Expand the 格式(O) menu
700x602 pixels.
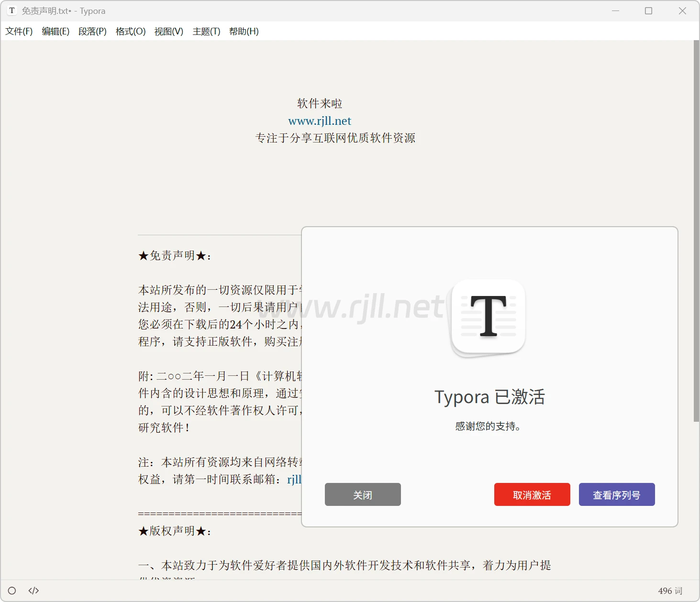131,32
